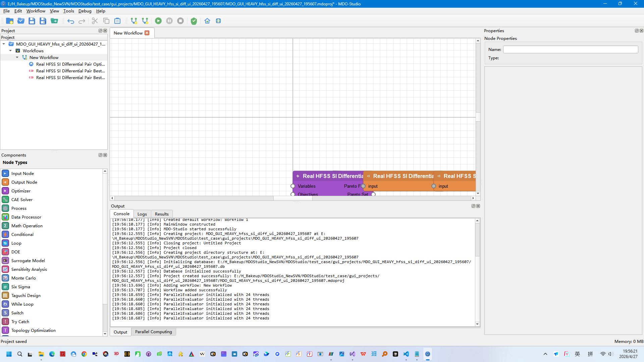This screenshot has height=362, width=644.
Task: Click the clipboard Paste icon
Action: [117, 21]
